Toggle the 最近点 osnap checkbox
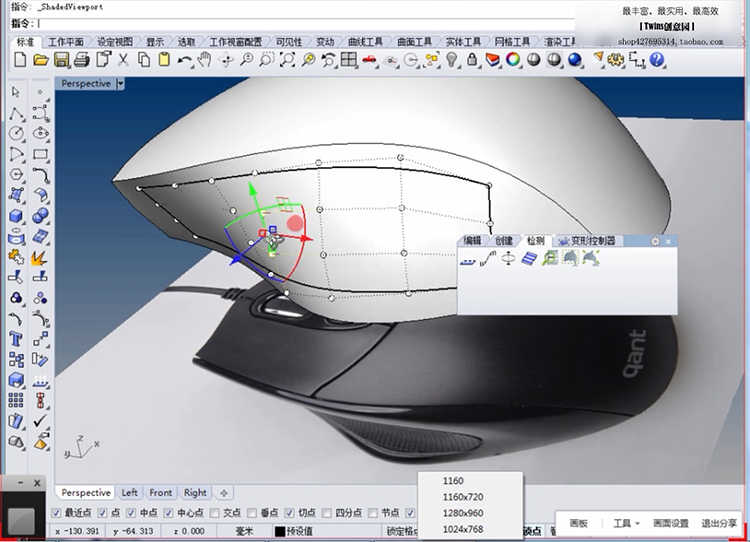This screenshot has height=542, width=750. point(56,512)
